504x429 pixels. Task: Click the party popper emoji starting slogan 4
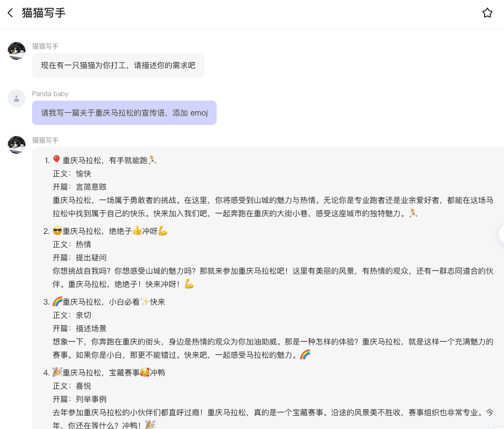[x=57, y=373]
